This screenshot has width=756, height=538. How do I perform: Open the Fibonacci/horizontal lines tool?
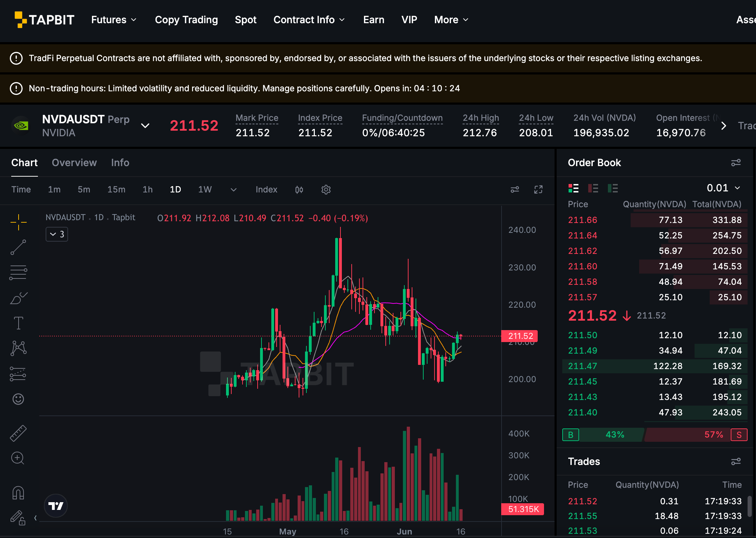pyautogui.click(x=18, y=273)
